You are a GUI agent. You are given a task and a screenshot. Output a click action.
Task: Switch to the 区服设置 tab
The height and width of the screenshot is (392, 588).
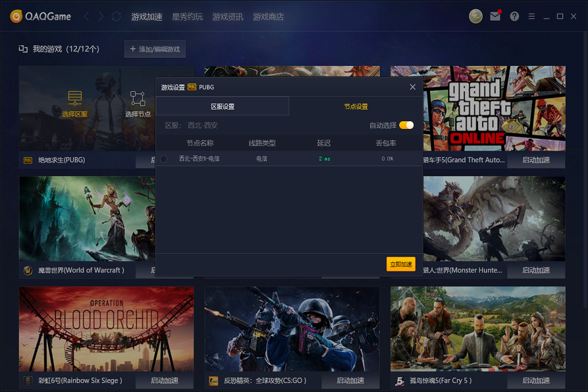[222, 107]
